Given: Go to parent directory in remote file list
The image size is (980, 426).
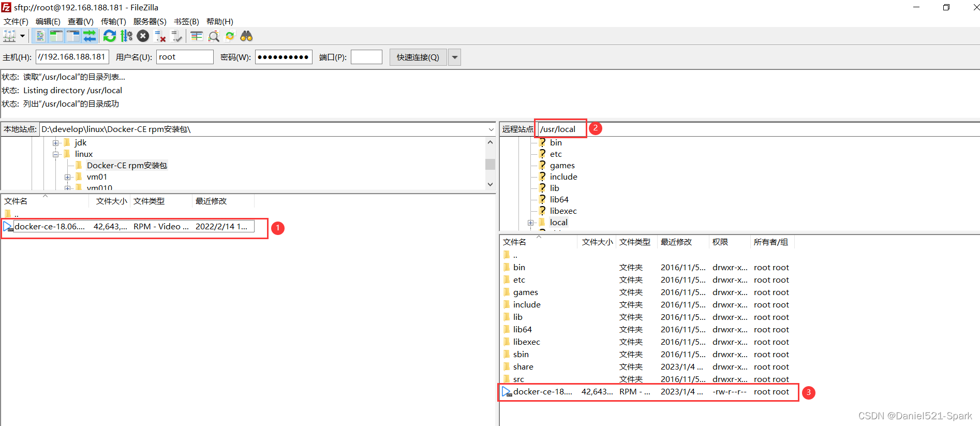Looking at the screenshot, I should 511,255.
